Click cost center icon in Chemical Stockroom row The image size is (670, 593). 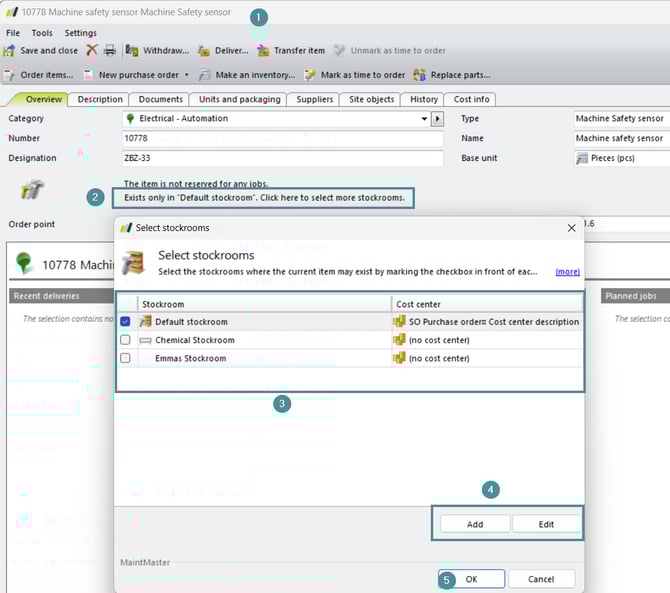399,340
